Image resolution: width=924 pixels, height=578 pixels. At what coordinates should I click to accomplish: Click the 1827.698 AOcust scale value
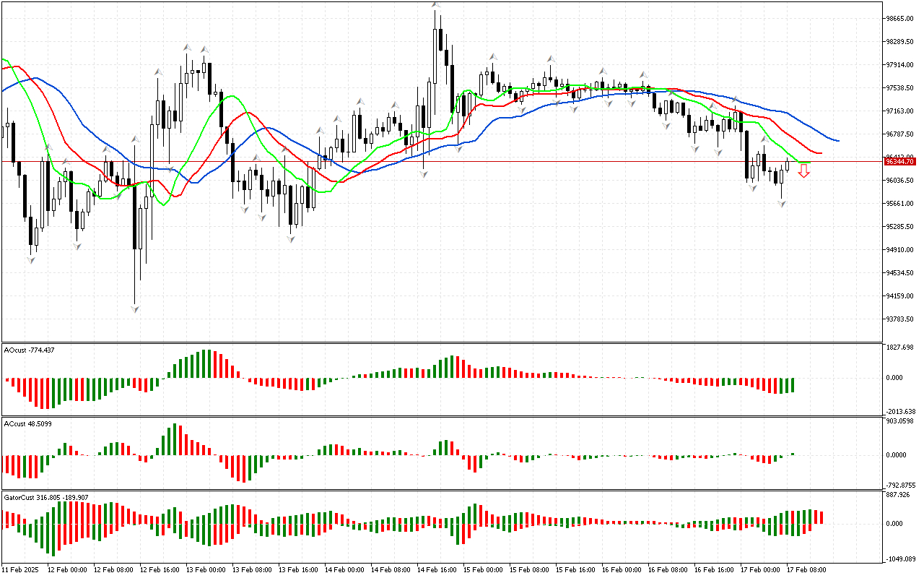[x=901, y=348]
